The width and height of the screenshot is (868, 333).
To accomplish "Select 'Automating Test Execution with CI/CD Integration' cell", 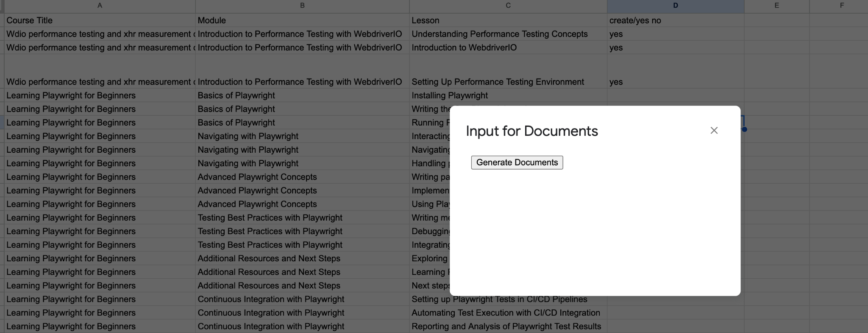I will point(508,313).
